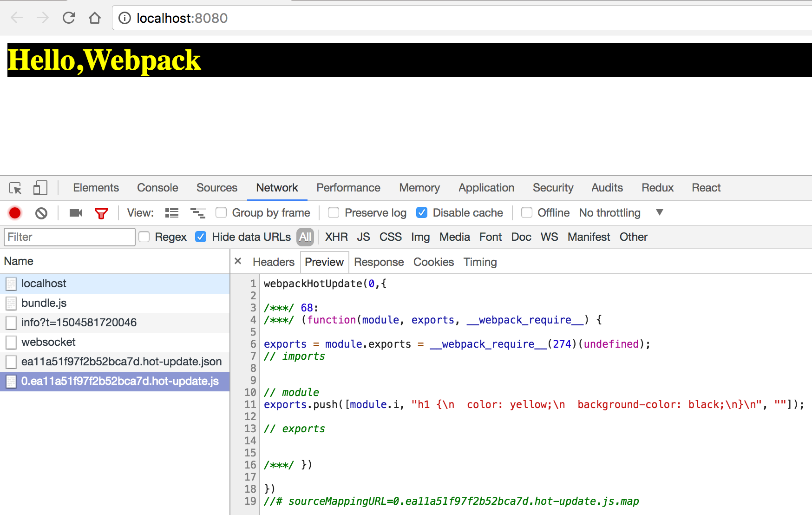The height and width of the screenshot is (515, 812).
Task: Click the red record network log button
Action: click(x=15, y=213)
